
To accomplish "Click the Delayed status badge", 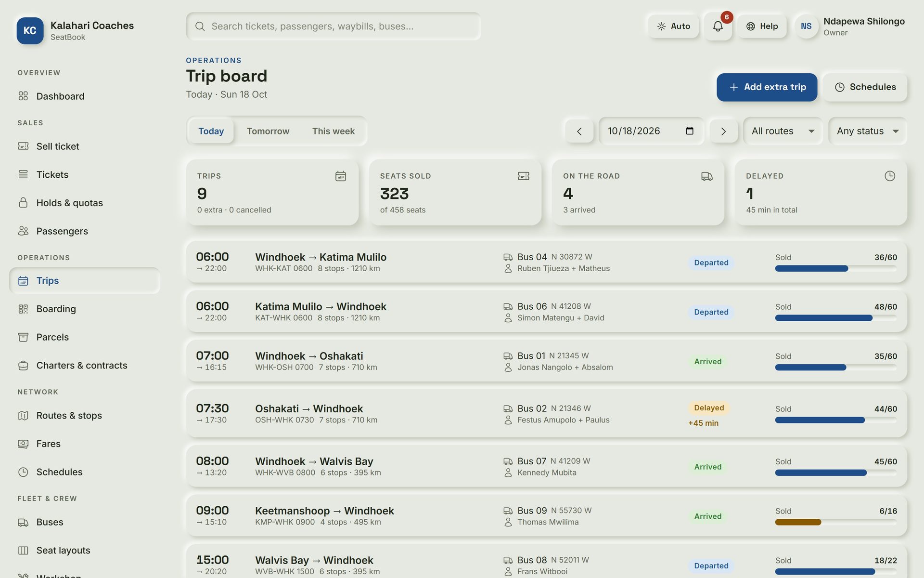I will [x=709, y=408].
